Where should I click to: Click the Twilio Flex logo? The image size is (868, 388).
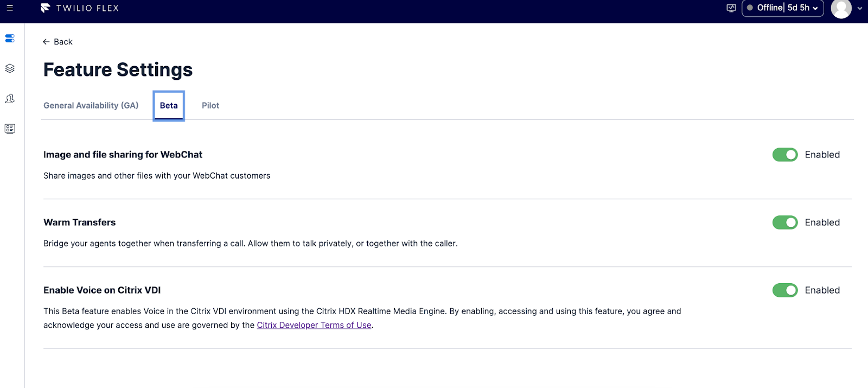pyautogui.click(x=80, y=8)
